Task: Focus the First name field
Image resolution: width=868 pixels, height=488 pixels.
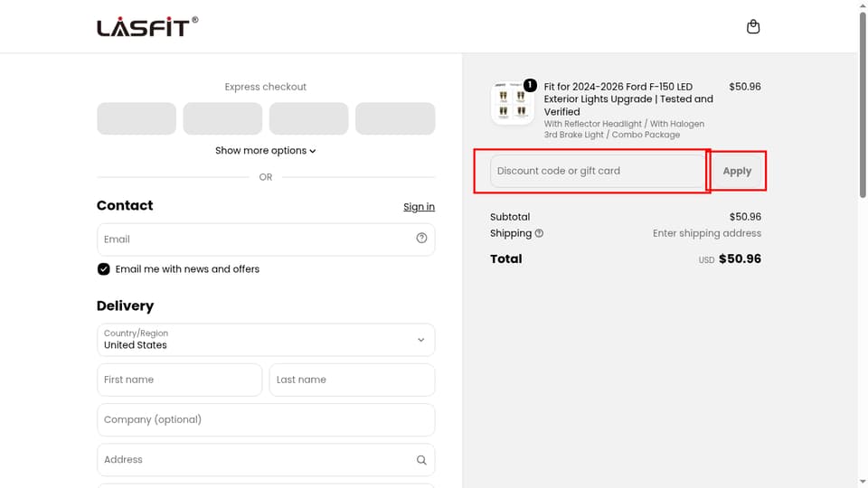Action: pyautogui.click(x=179, y=380)
